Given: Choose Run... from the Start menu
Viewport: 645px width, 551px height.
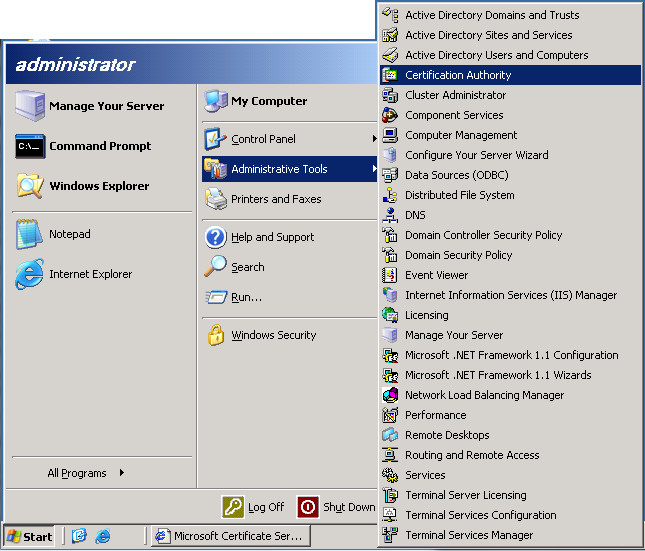Looking at the screenshot, I should [290, 297].
